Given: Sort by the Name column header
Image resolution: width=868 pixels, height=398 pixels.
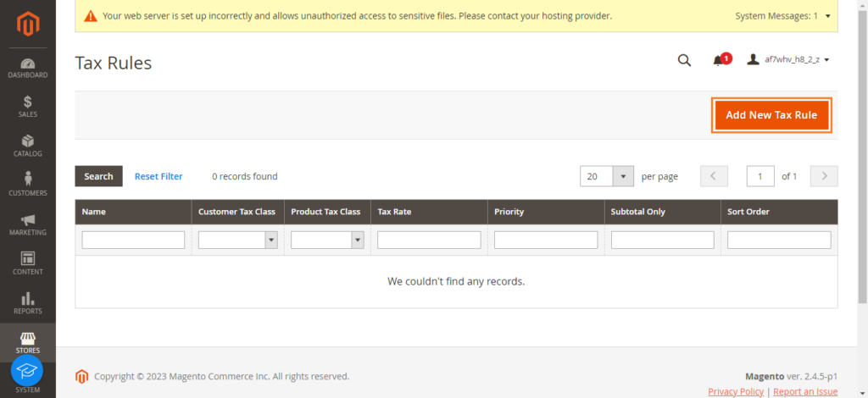Looking at the screenshot, I should pyautogui.click(x=133, y=212).
